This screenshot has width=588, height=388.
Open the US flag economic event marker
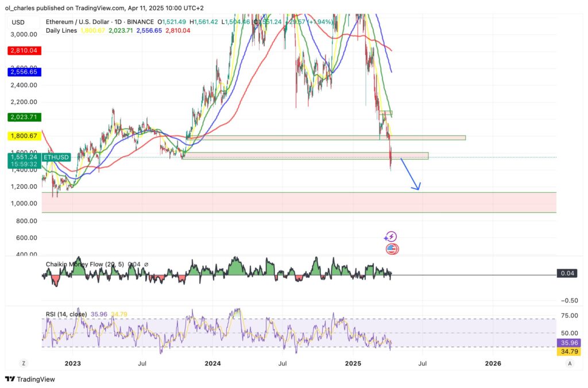click(x=392, y=249)
